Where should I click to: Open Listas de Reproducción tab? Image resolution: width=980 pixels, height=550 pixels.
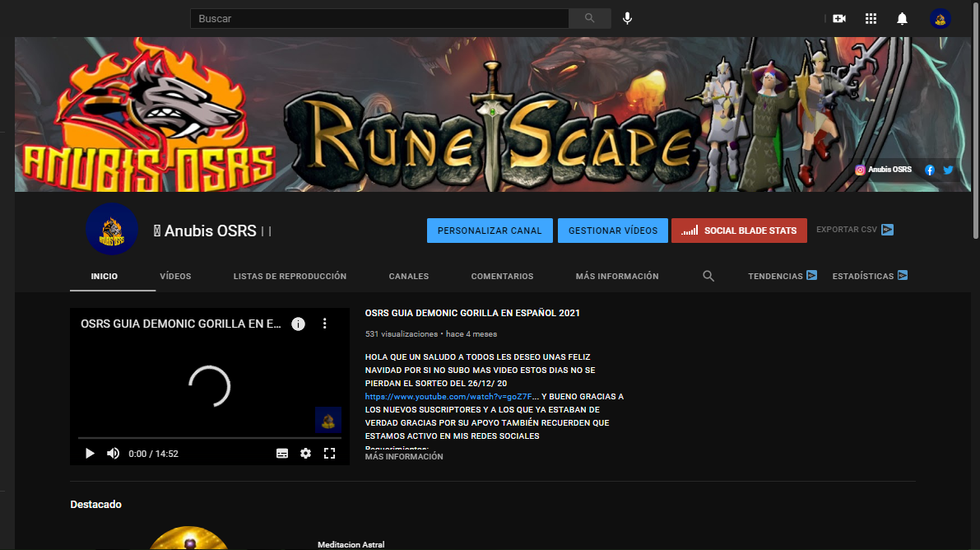click(x=290, y=276)
